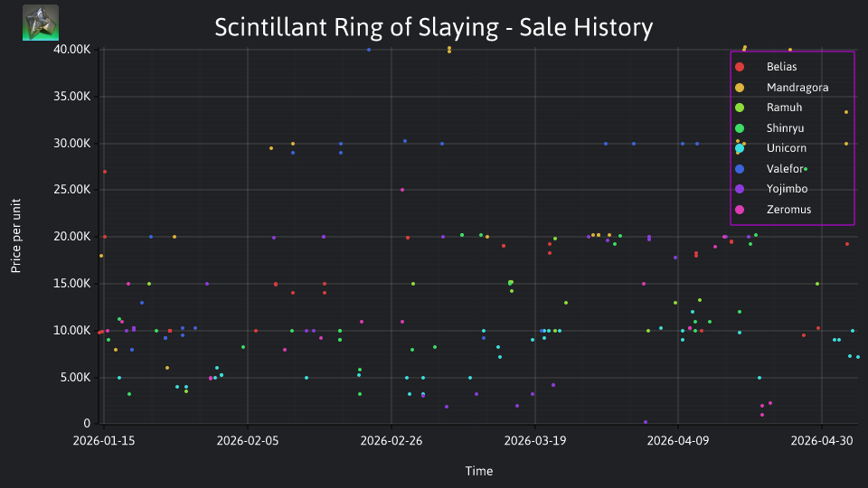Click the 2026-02-26 date tick label
Viewport: 868px width, 488px height.
click(x=392, y=441)
